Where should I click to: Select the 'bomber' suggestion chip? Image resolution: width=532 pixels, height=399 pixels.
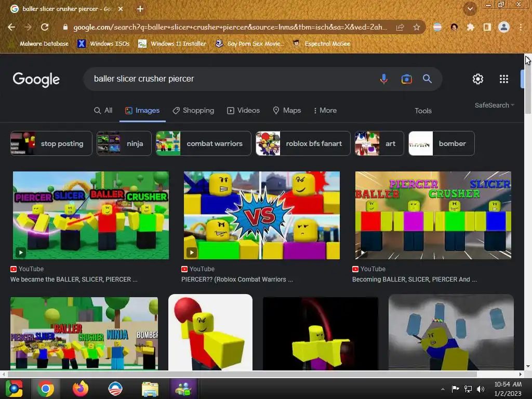coord(442,143)
